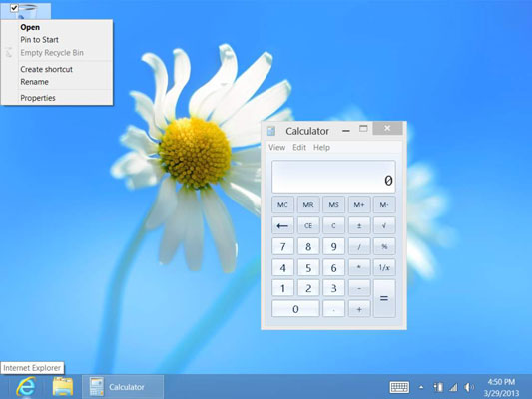
Task: Open Internet Explorer from the taskbar
Action: 26,386
